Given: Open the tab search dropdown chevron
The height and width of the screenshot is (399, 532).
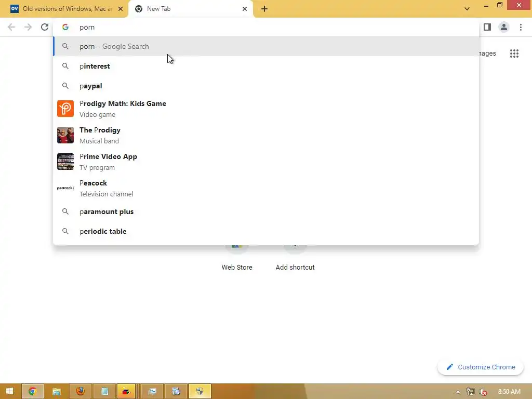Looking at the screenshot, I should 467,9.
